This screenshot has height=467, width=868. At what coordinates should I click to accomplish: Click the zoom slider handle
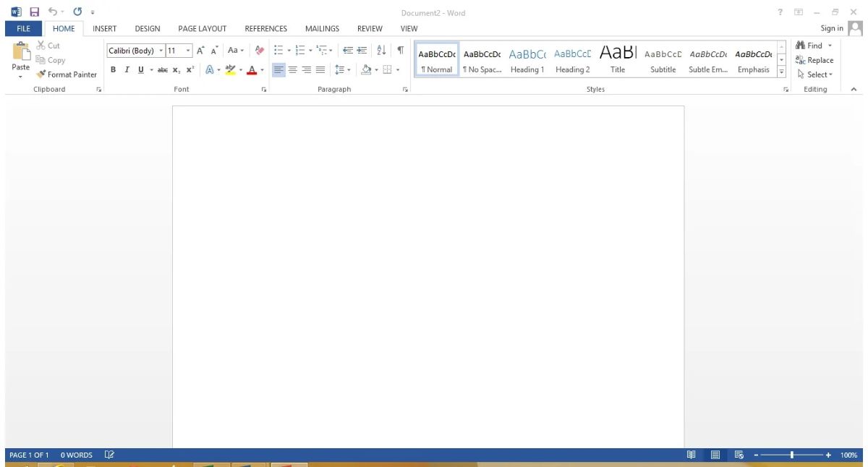[x=792, y=455]
